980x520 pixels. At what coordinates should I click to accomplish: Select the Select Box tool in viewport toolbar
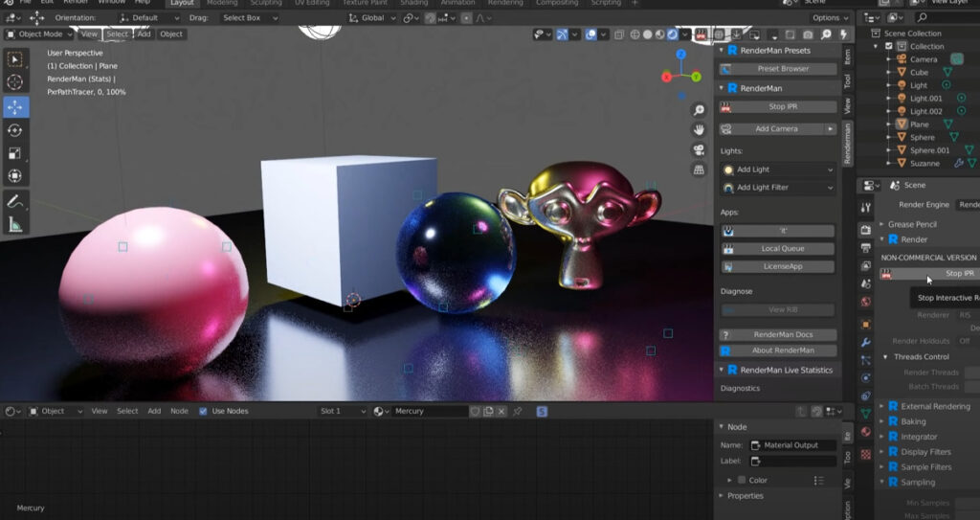pyautogui.click(x=14, y=59)
